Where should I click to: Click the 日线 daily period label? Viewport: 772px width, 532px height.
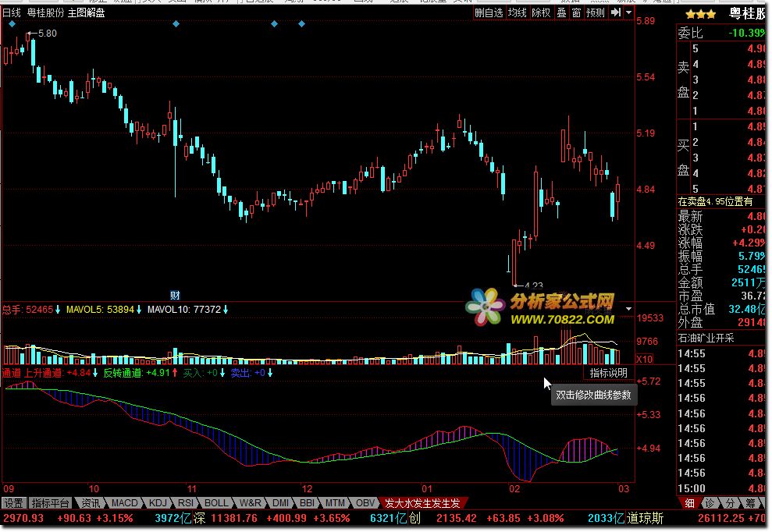pyautogui.click(x=12, y=12)
